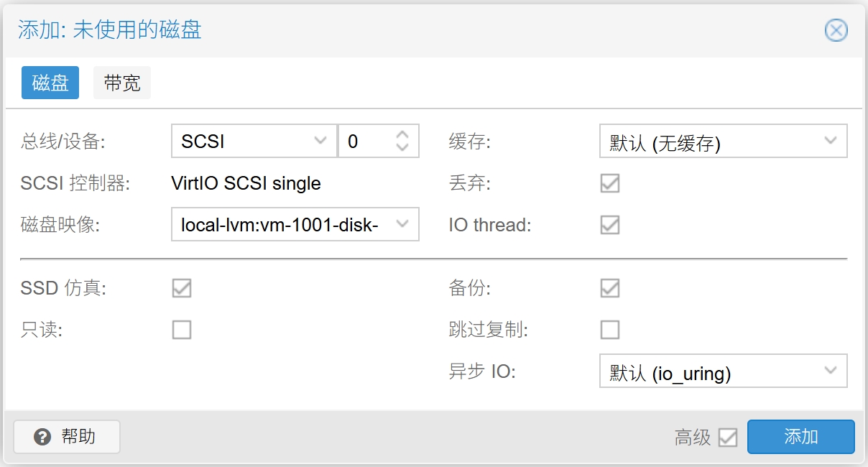This screenshot has width=868, height=467.
Task: Open the 缓存 cache mode dropdown
Action: click(831, 142)
